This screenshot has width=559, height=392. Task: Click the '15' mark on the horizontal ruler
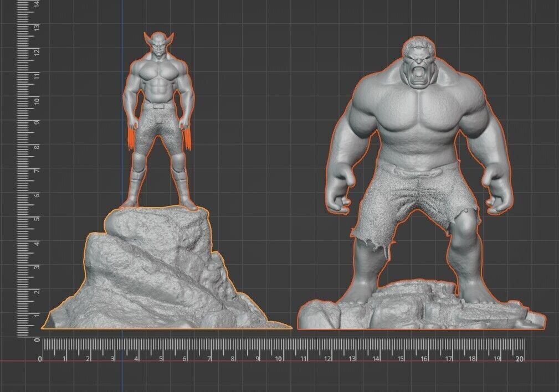(x=401, y=359)
